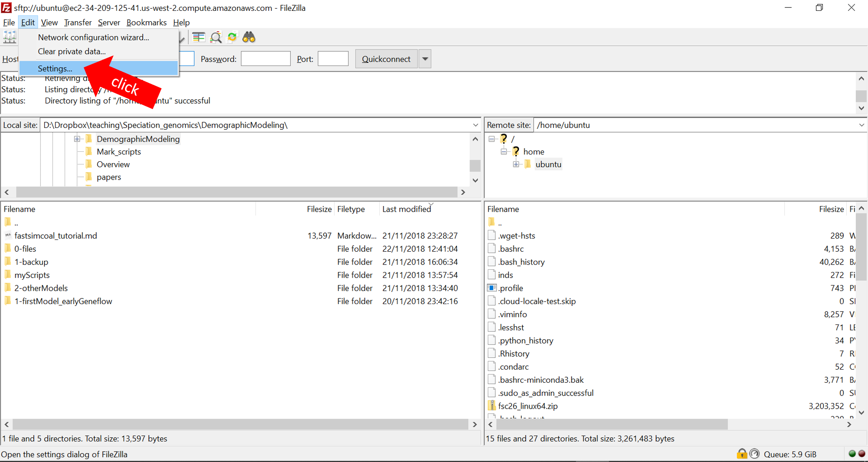This screenshot has height=462, width=868.
Task: Open the File menu
Action: (9, 22)
